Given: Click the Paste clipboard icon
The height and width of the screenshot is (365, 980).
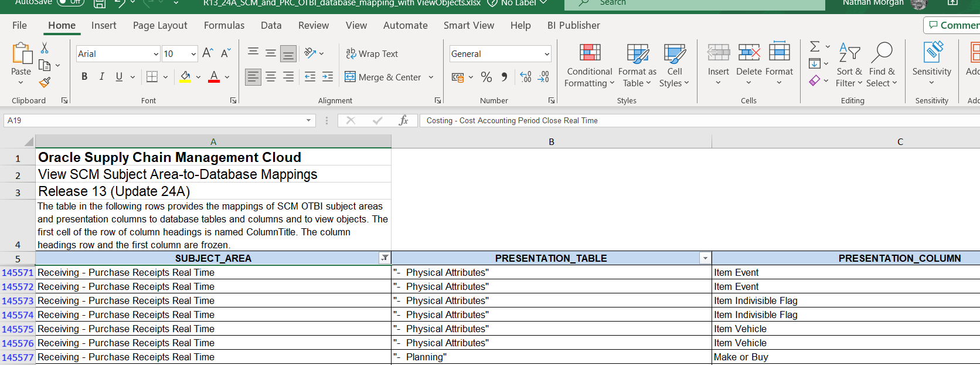Looking at the screenshot, I should 22,53.
